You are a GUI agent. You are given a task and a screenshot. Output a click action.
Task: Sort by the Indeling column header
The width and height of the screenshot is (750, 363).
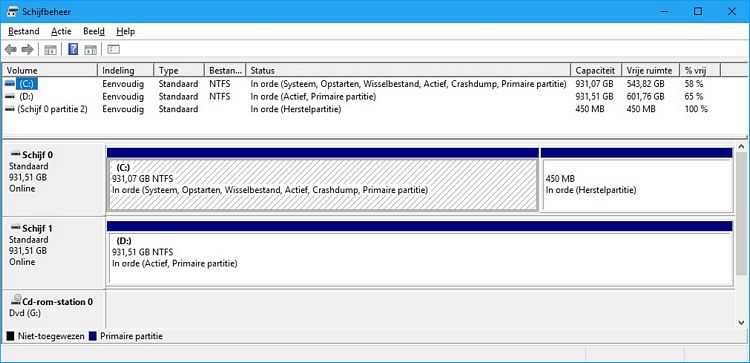coord(126,70)
